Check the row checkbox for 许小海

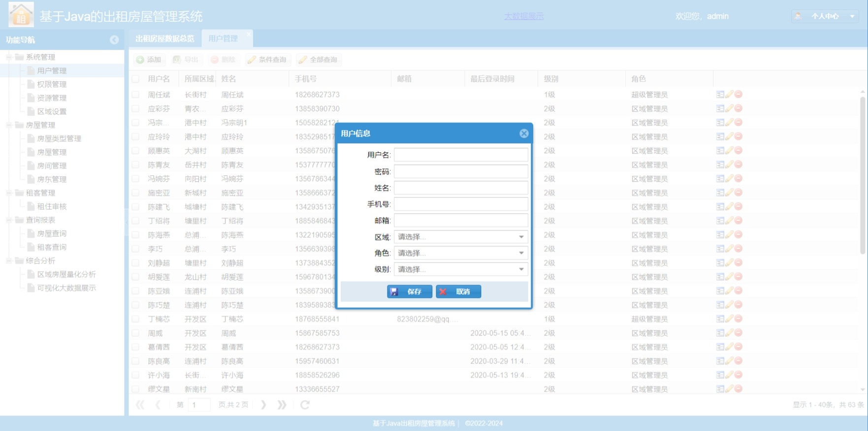(135, 375)
